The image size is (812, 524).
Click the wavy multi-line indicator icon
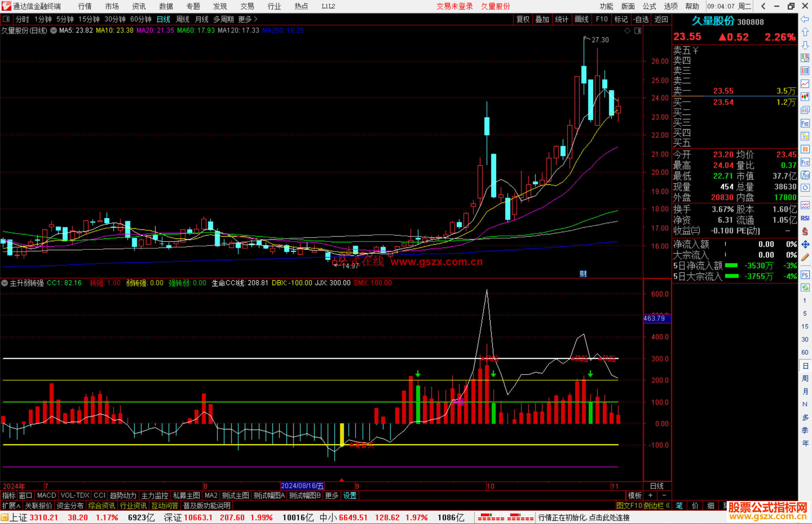point(805,205)
